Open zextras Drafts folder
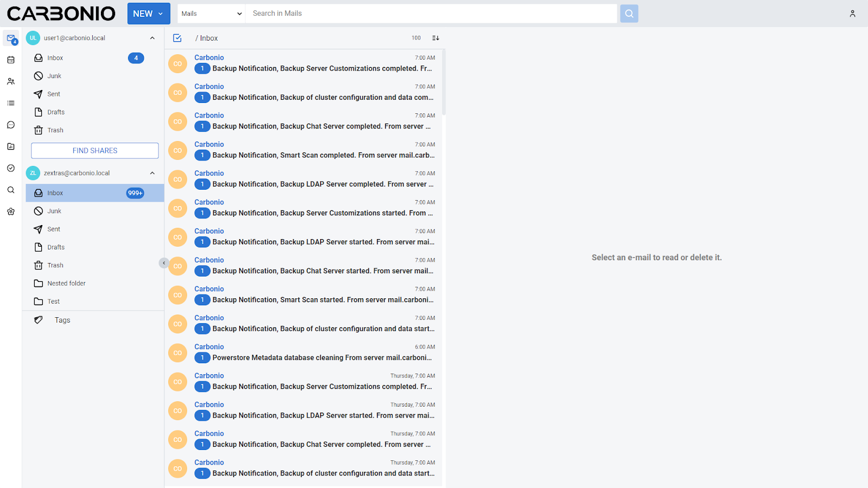This screenshot has height=488, width=868. tap(95, 247)
